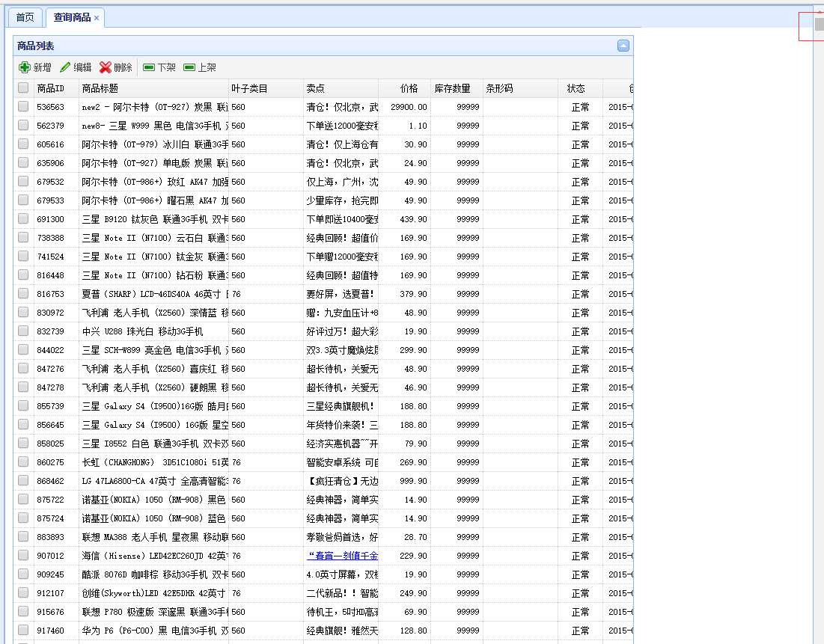Click product ID 741524
This screenshot has width=824, height=644.
tap(50, 257)
